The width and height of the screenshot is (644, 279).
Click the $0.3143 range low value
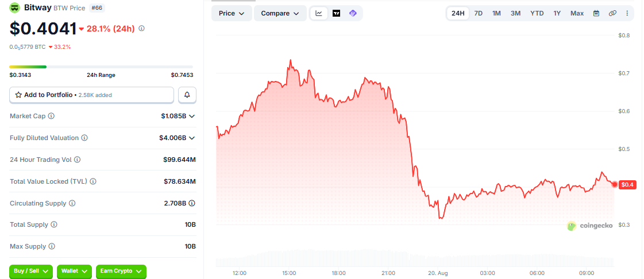tap(20, 75)
